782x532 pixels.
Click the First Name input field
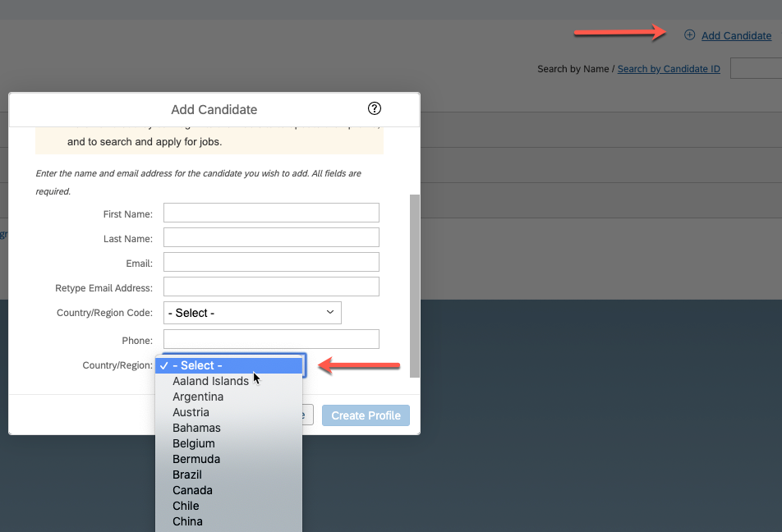[x=271, y=213]
